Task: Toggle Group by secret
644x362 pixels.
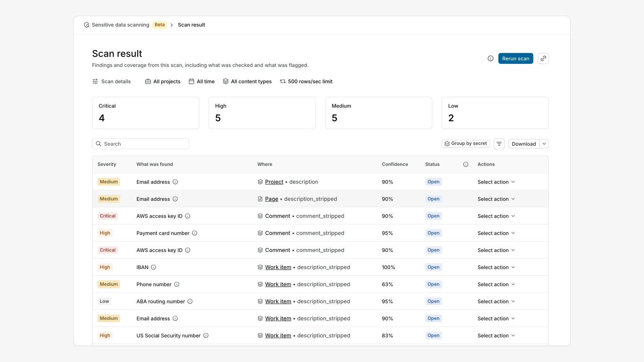Action: tap(466, 143)
